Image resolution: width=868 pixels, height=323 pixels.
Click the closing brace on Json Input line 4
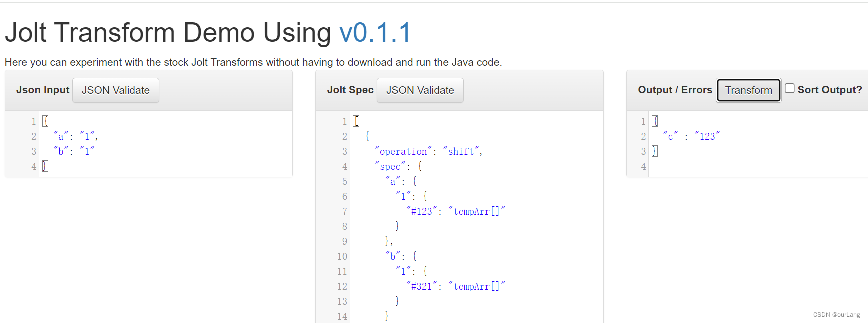click(45, 166)
